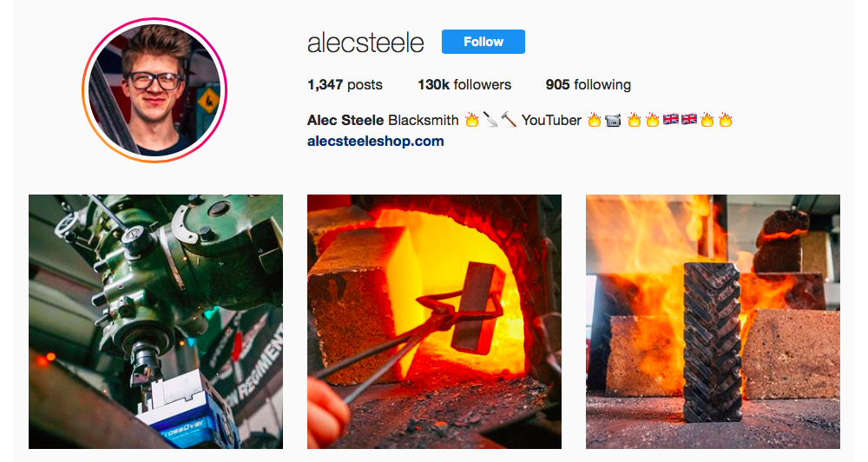Viewport: 868px width, 462px height.
Task: Click the first British flag emoji
Action: pos(670,120)
